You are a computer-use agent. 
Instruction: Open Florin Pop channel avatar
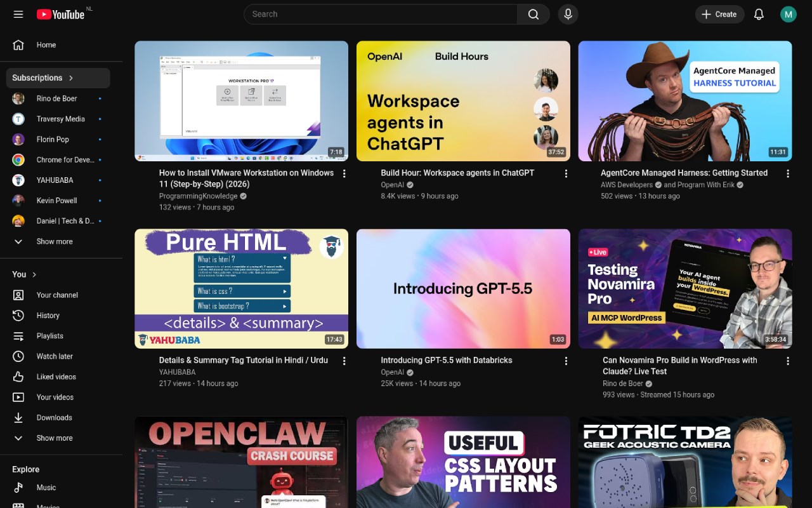18,139
